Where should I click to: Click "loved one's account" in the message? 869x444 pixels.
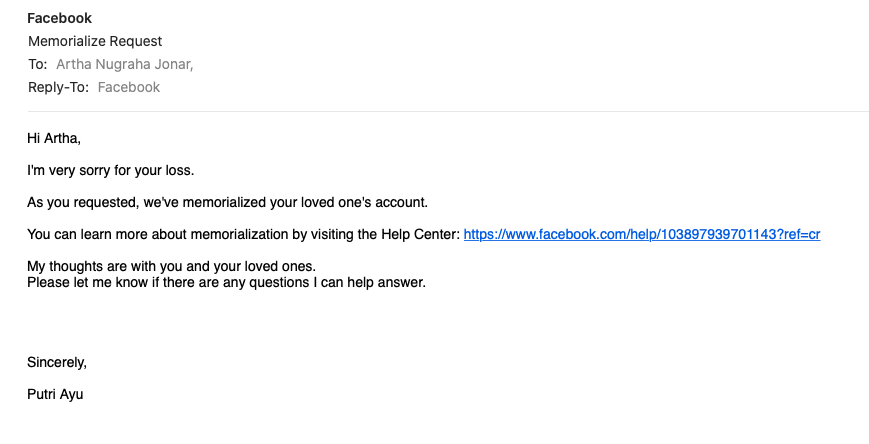364,202
